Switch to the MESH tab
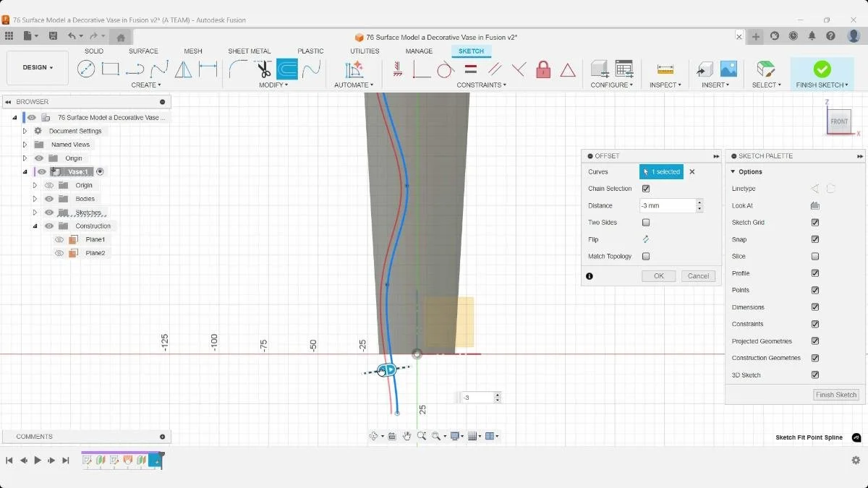Viewport: 868px width, 488px height. [193, 51]
